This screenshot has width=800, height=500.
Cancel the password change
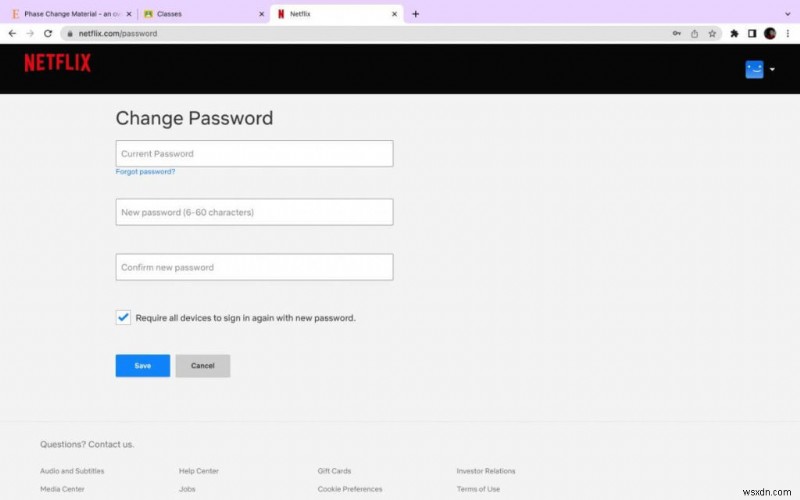click(203, 366)
